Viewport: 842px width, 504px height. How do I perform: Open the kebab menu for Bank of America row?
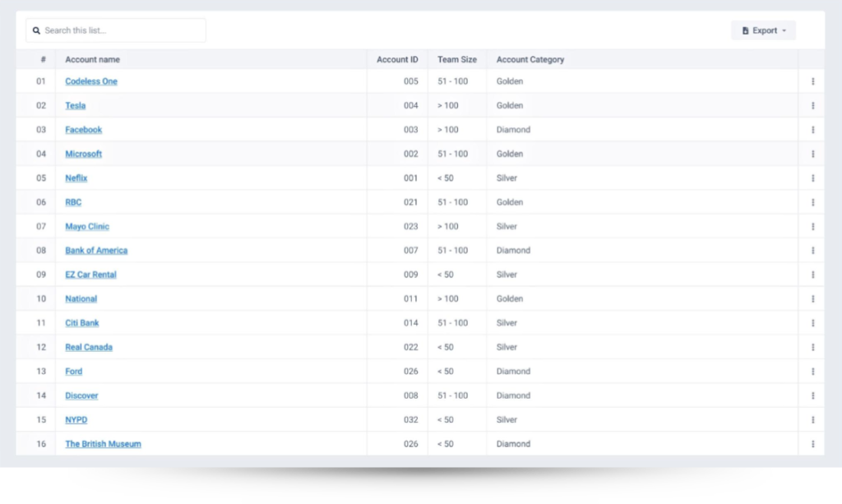point(812,251)
